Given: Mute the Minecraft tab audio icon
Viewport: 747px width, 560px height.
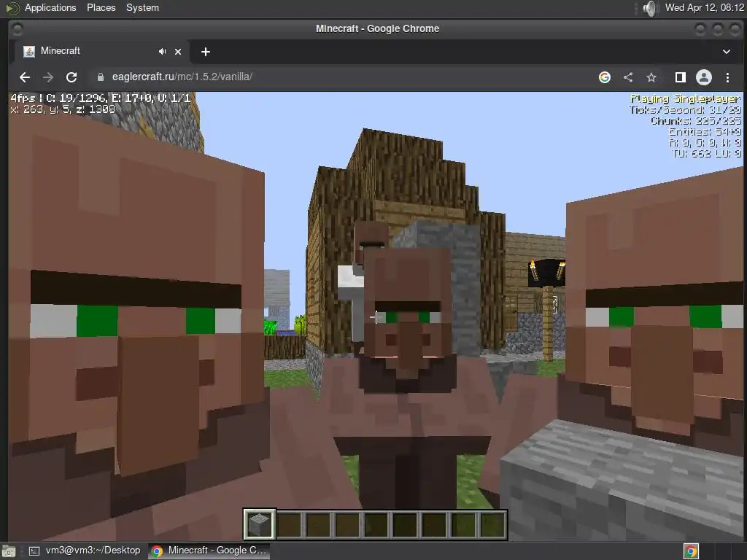Looking at the screenshot, I should 163,52.
